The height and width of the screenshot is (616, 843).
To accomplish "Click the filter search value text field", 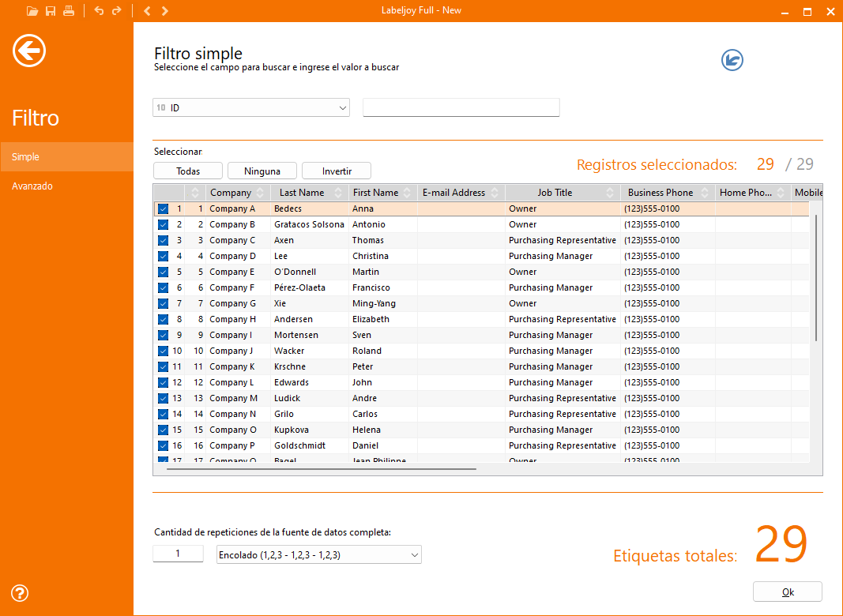I will point(461,107).
